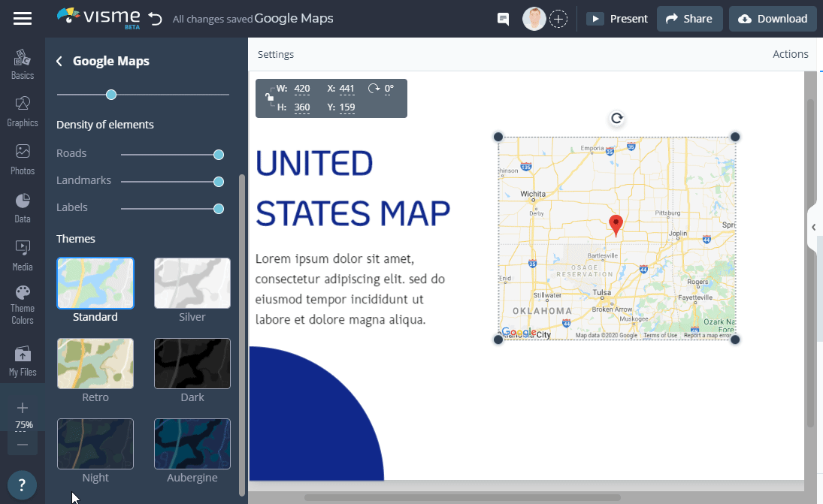Click the 75% zoom level value
The height and width of the screenshot is (504, 823).
[23, 425]
